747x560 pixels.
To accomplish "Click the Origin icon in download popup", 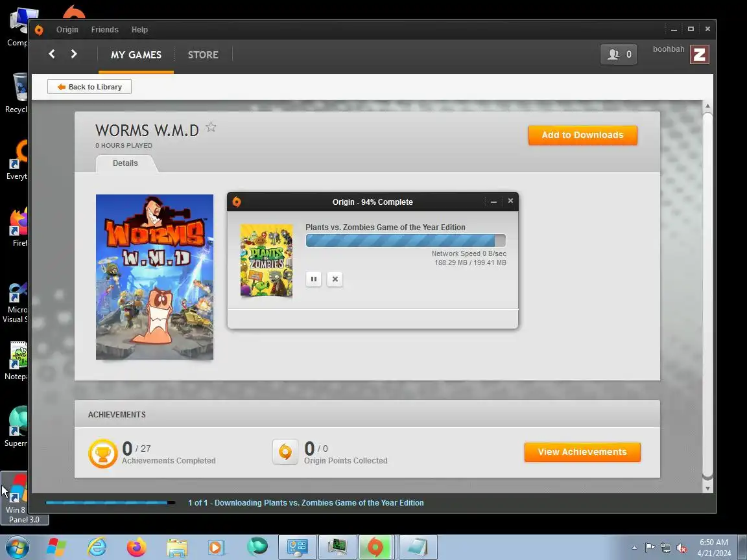I will pos(237,202).
